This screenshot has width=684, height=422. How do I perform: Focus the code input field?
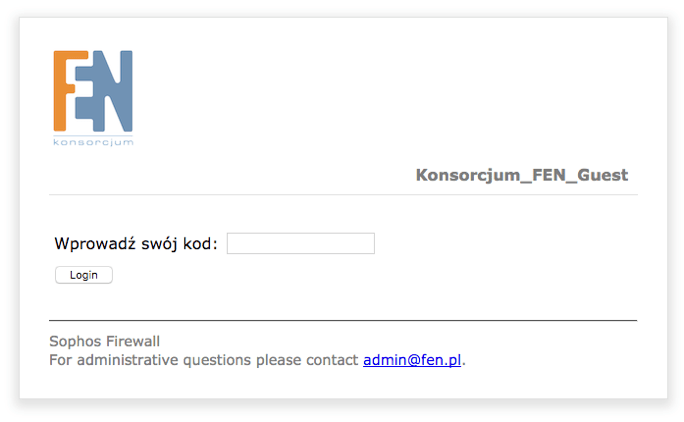click(300, 243)
